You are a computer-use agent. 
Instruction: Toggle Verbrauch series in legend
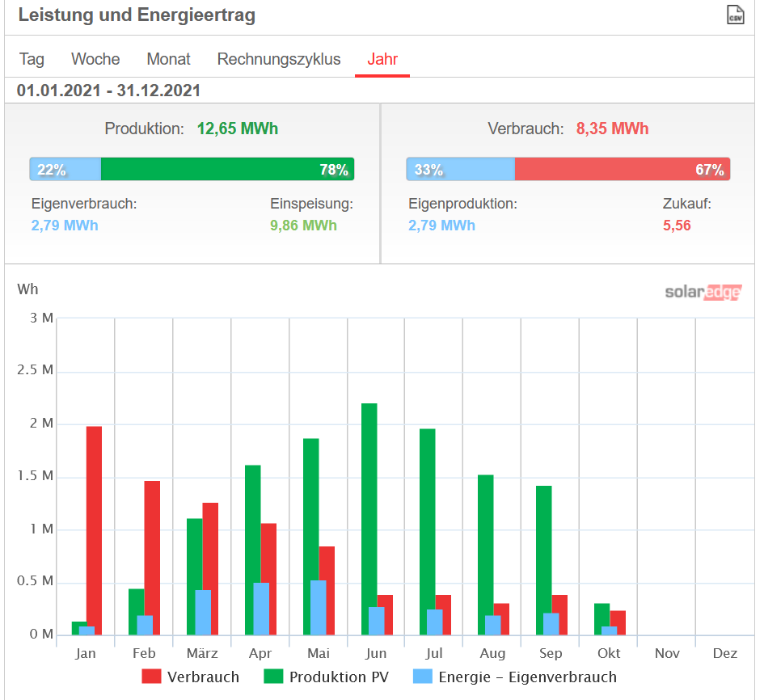(203, 677)
